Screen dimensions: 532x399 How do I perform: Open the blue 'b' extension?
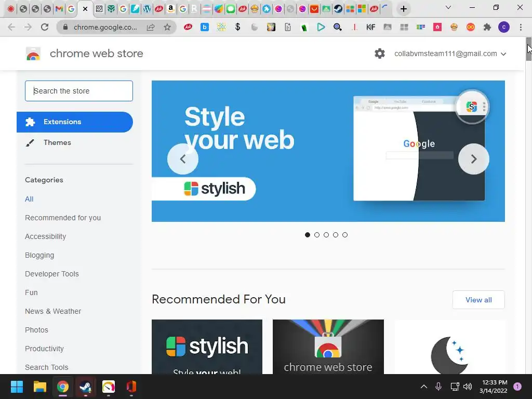205,27
